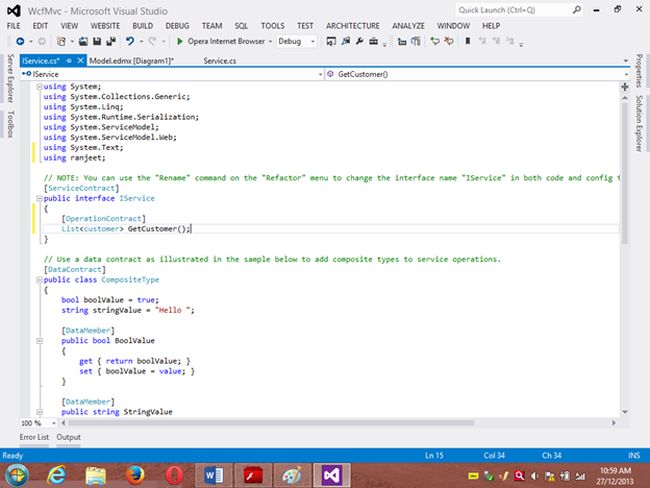
Task: Expand the IService type dropdown
Action: point(321,74)
